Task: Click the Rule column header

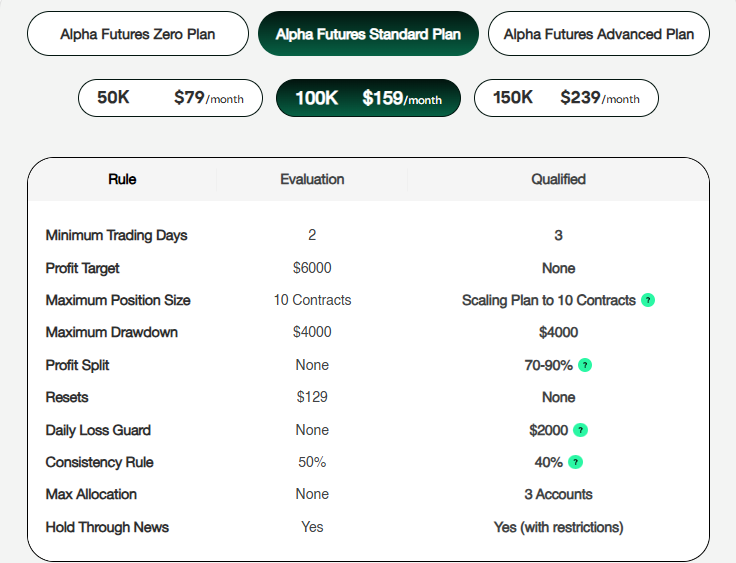Action: (122, 179)
